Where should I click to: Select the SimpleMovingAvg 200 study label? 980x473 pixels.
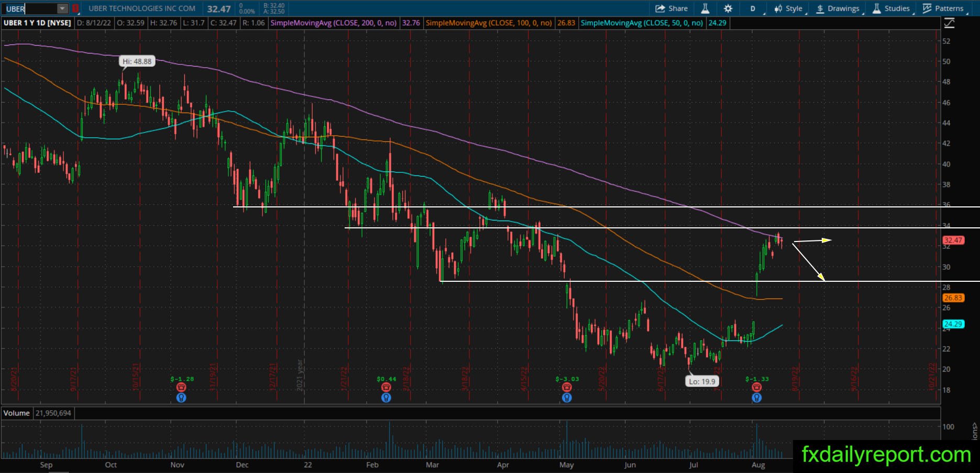333,23
